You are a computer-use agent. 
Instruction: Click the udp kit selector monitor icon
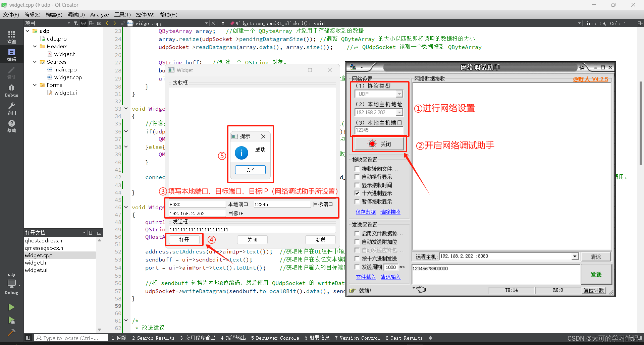point(11,283)
